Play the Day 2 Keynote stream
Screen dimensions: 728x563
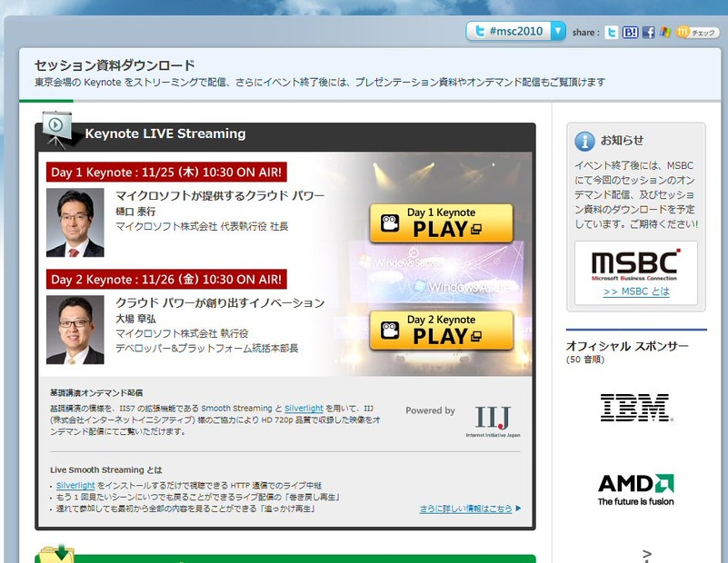[441, 331]
